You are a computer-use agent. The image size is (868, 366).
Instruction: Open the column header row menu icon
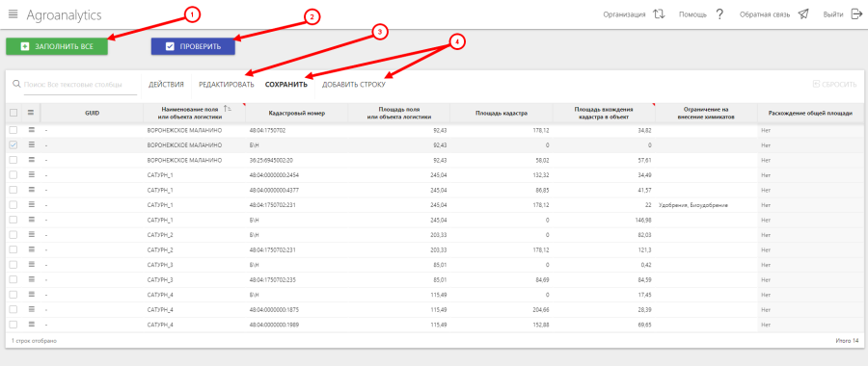(x=31, y=113)
